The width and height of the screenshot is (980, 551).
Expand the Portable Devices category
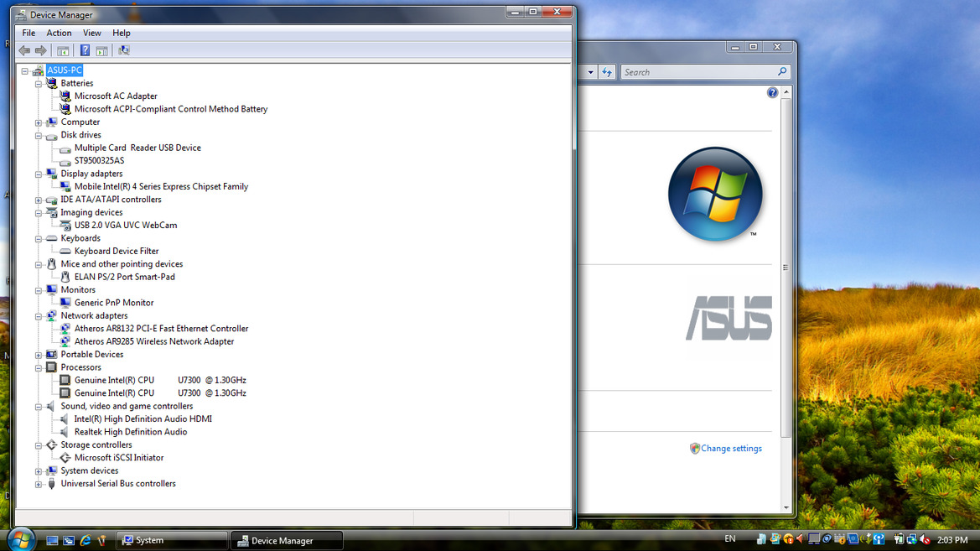pos(38,356)
